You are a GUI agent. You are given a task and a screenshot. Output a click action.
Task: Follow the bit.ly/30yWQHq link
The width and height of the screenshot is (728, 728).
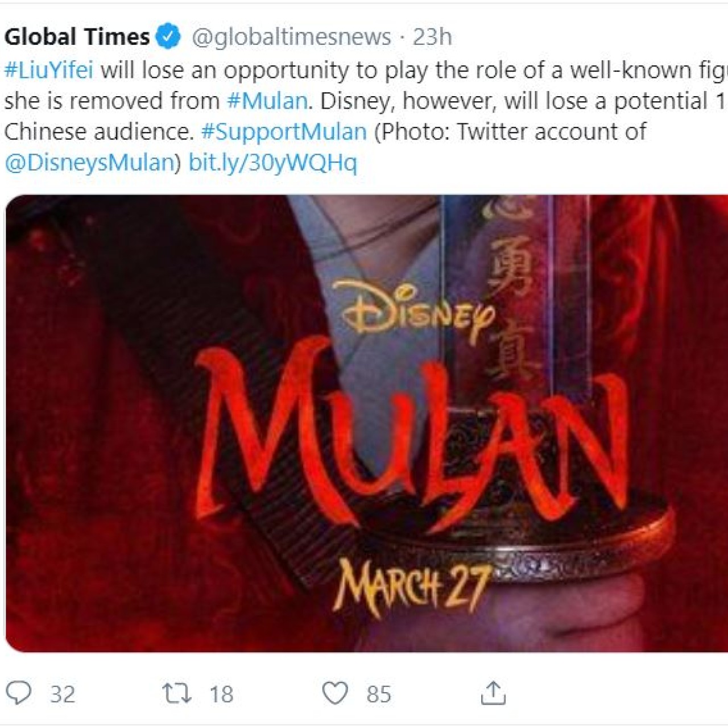coord(273,163)
